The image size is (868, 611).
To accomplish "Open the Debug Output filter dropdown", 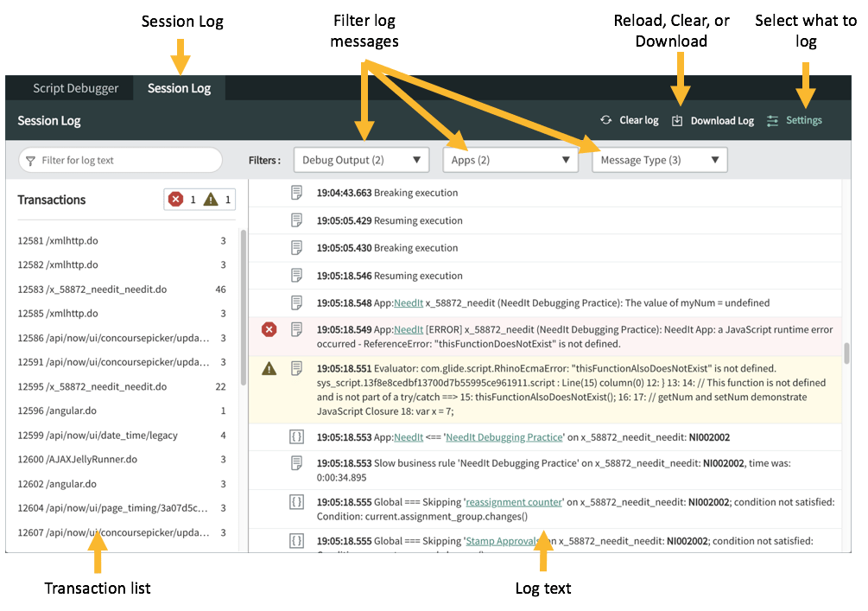I will [x=360, y=159].
